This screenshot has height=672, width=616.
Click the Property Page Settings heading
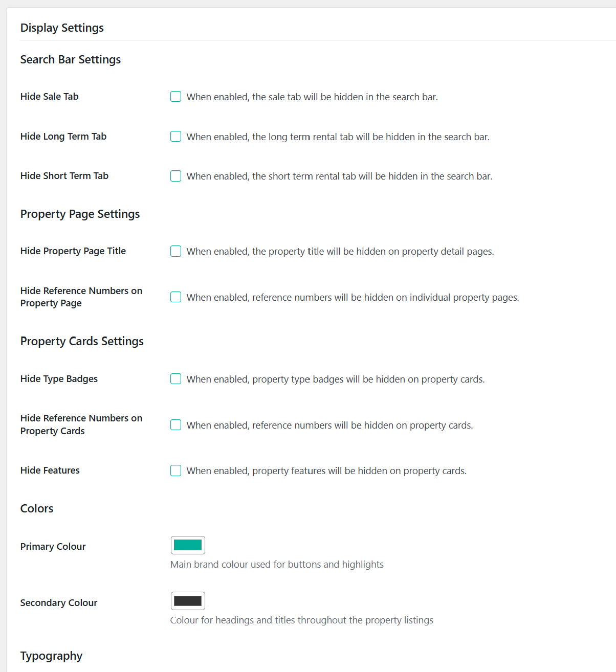(x=80, y=214)
